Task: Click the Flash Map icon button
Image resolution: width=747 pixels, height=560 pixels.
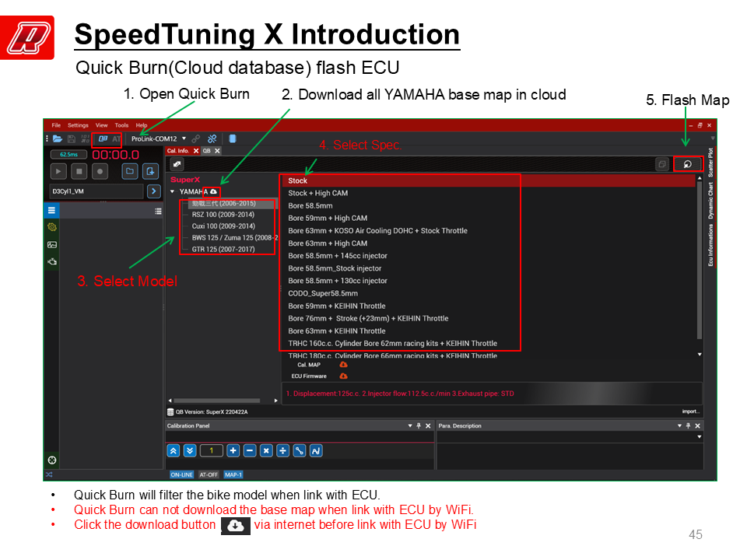Action: 687,164
